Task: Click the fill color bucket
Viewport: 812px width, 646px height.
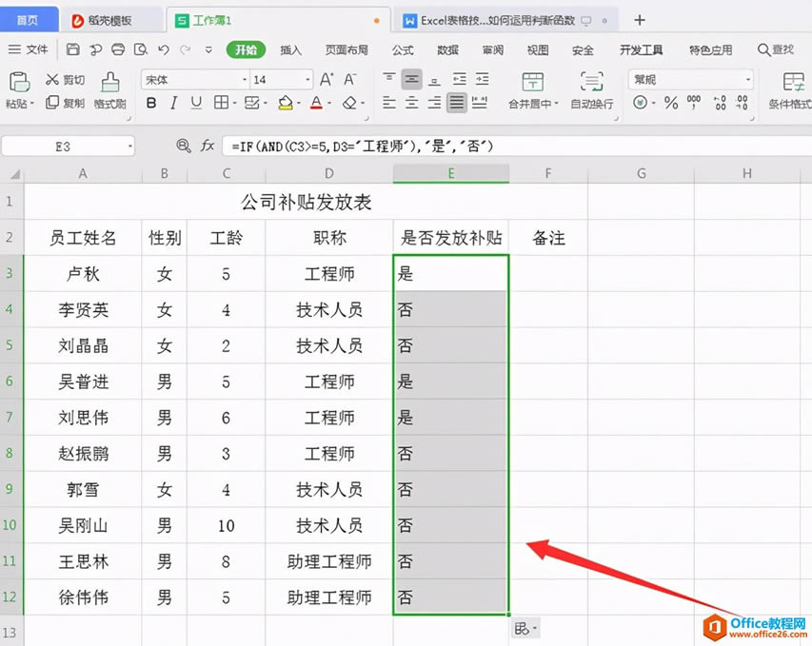Action: point(285,103)
